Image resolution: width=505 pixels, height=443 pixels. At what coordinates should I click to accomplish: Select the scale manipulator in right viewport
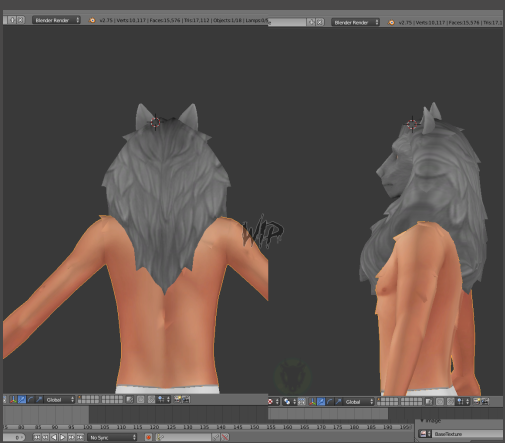coord(338,402)
